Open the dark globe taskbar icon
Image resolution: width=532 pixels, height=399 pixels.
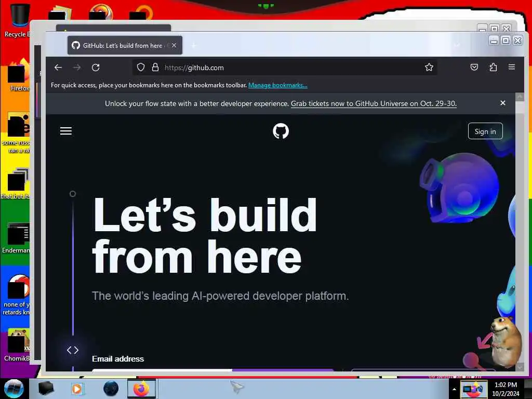point(111,389)
